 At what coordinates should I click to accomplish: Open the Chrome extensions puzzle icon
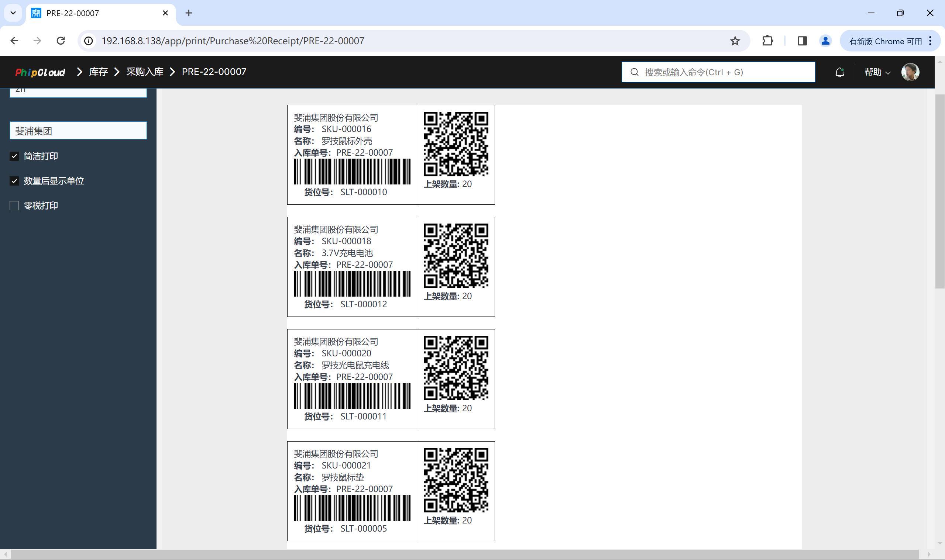click(x=767, y=41)
